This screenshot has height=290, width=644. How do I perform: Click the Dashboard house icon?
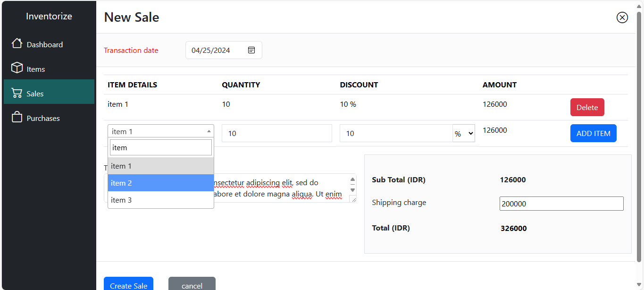(17, 43)
